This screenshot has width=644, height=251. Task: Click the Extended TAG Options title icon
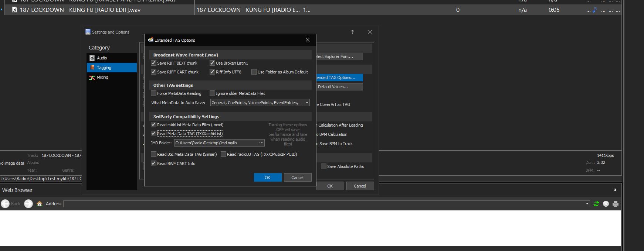tap(150, 40)
